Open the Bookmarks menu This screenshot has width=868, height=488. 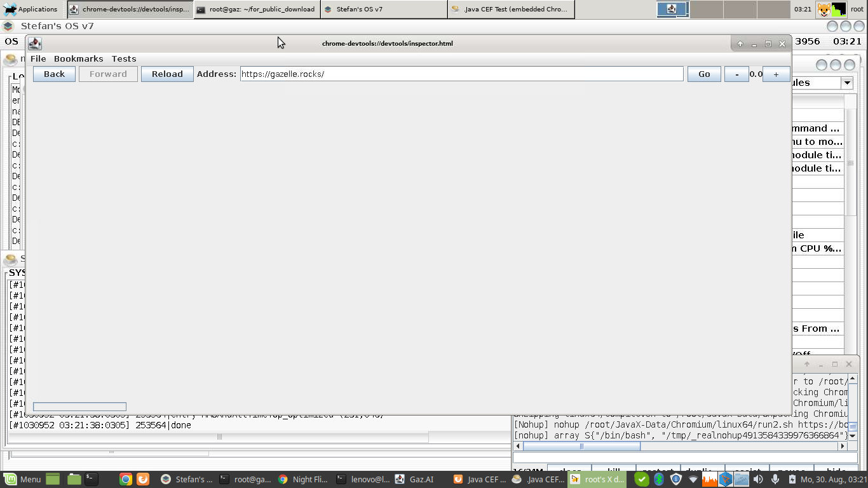click(x=78, y=58)
